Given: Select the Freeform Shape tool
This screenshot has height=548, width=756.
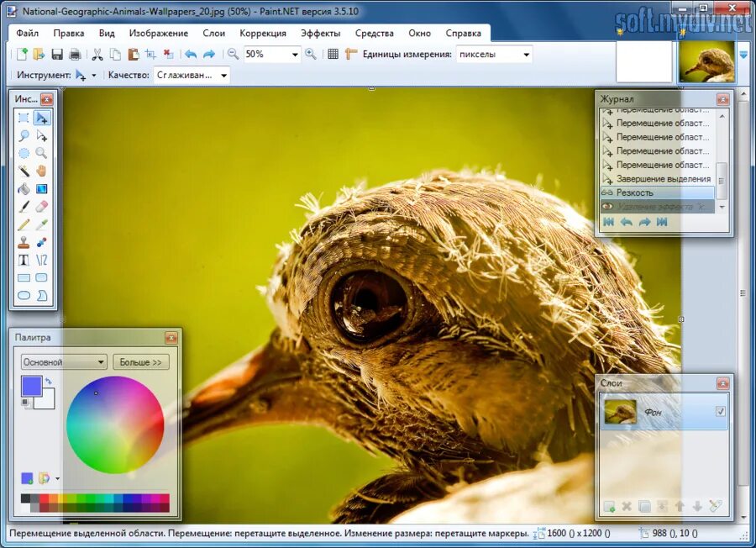Looking at the screenshot, I should 41,295.
